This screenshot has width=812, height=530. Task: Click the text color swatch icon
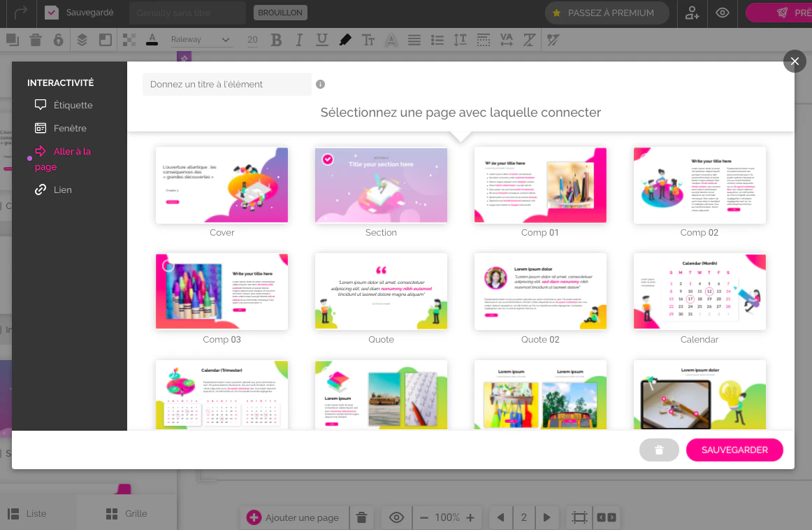[x=152, y=40]
